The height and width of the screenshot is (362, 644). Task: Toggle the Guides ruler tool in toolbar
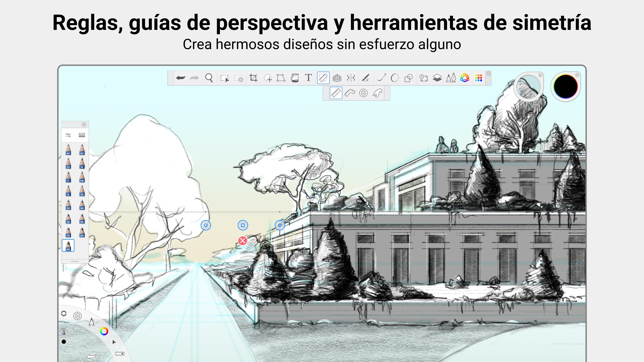[x=323, y=78]
